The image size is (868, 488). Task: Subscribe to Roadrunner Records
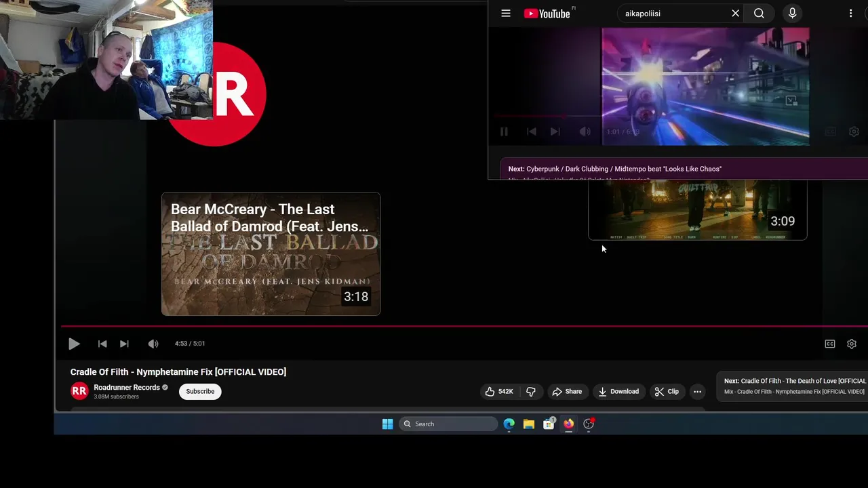(x=200, y=391)
